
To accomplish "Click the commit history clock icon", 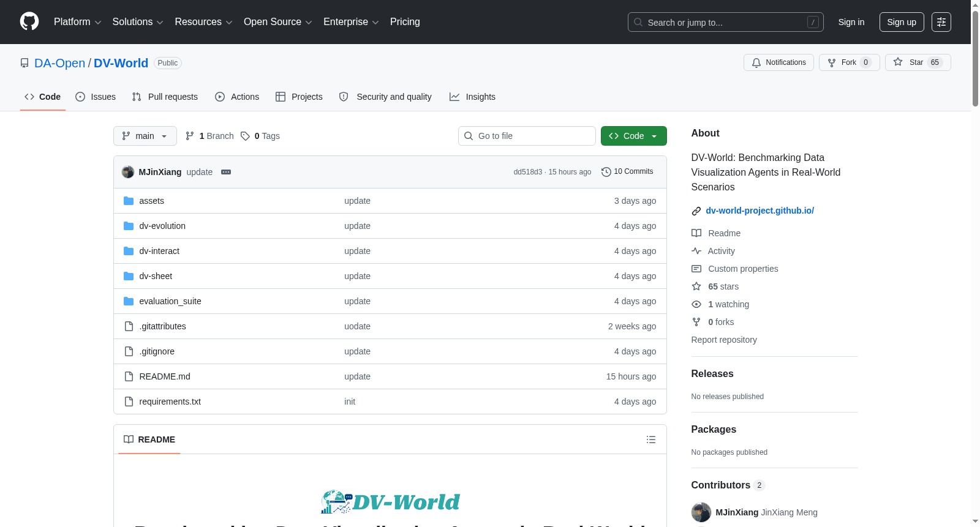I will tap(606, 172).
